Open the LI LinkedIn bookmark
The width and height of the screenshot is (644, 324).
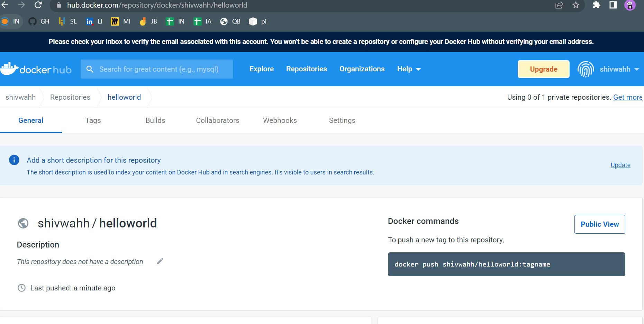(x=94, y=21)
